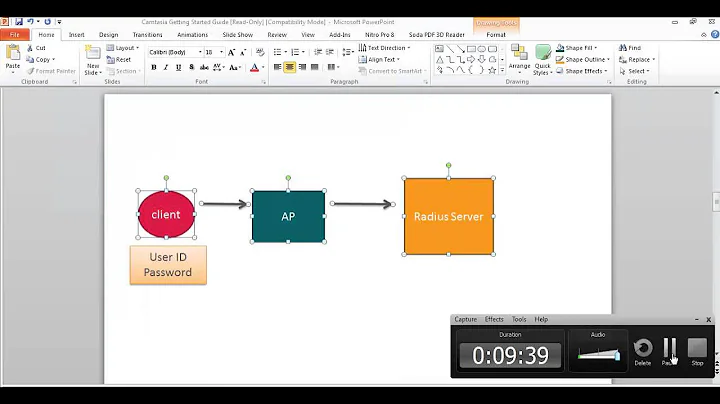Open the Quick Styles gallery

coord(543,60)
